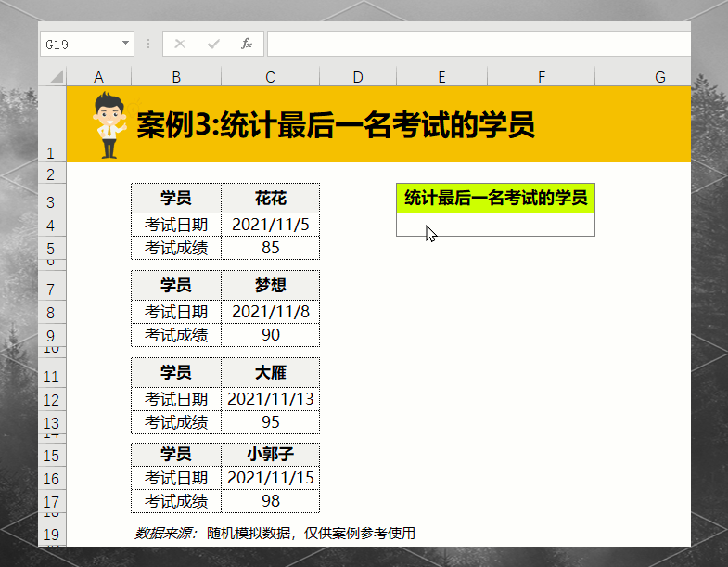Screen dimensions: 728x567
Task: Select column C header
Action: 270,77
